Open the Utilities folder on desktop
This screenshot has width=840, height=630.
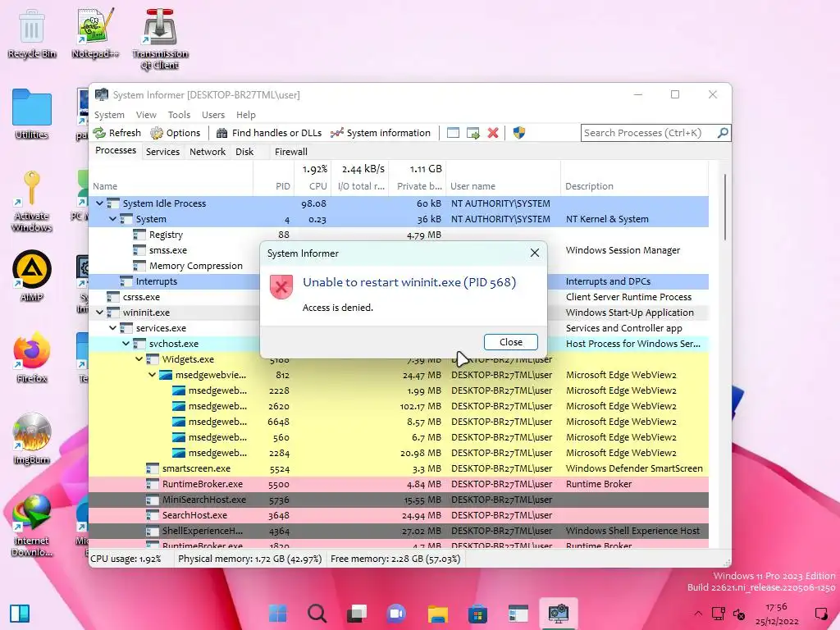[x=32, y=114]
